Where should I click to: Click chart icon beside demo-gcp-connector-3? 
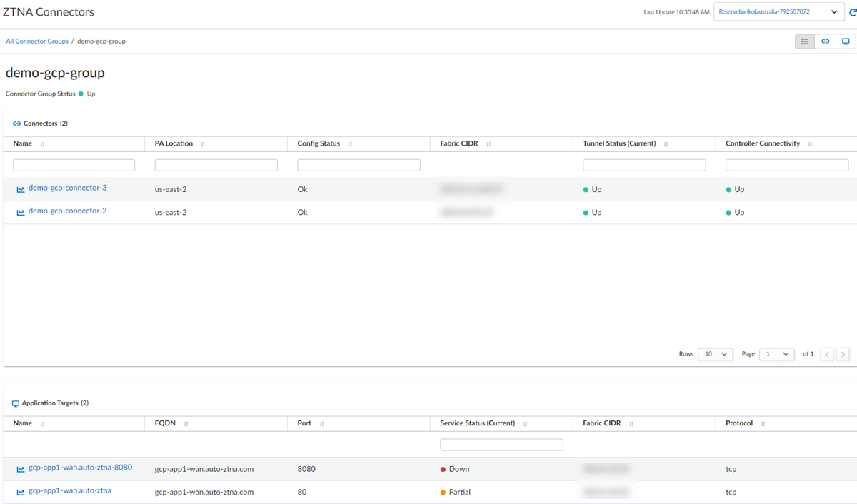pos(21,190)
